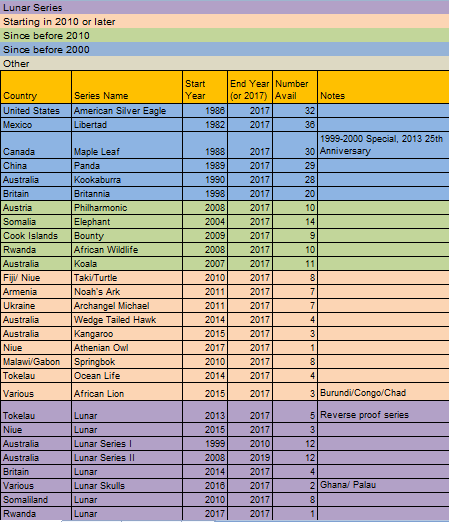Click the African Wildlife series cell

click(x=127, y=250)
